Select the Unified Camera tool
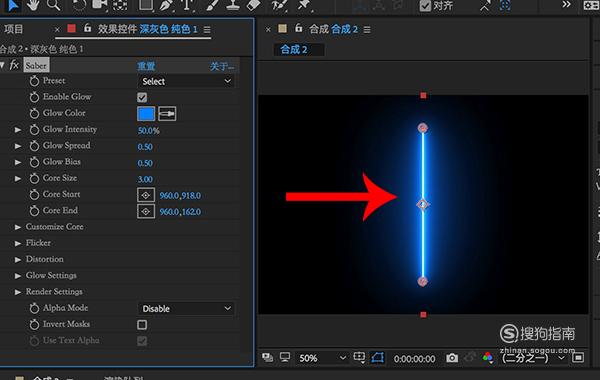The height and width of the screenshot is (380, 600). coord(99,5)
